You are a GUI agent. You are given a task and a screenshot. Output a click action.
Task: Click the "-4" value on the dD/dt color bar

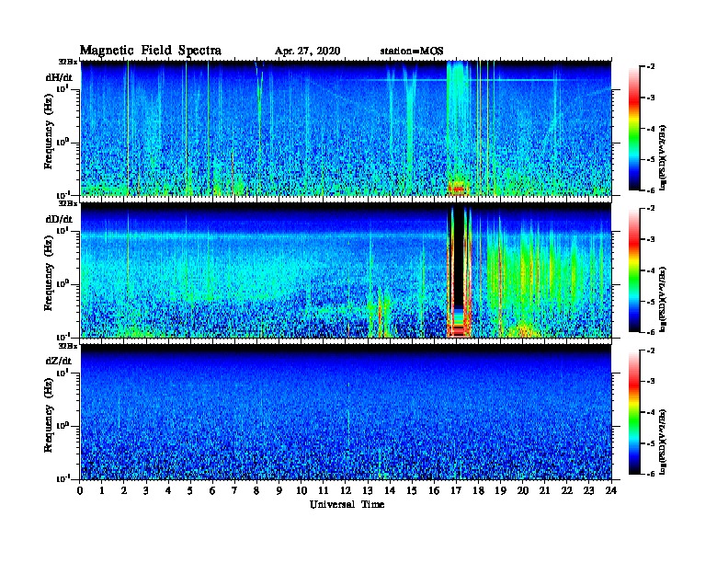pos(652,270)
